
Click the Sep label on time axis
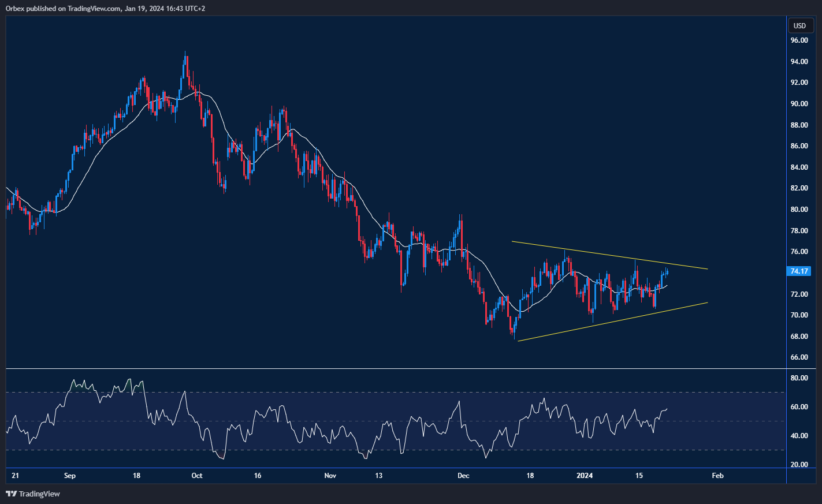[70, 476]
